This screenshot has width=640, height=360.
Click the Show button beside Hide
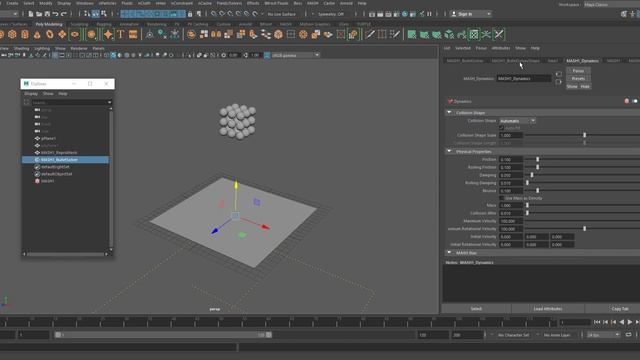click(572, 87)
